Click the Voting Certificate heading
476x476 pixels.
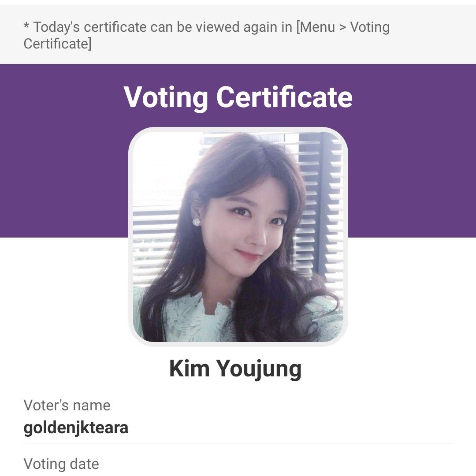tap(238, 97)
